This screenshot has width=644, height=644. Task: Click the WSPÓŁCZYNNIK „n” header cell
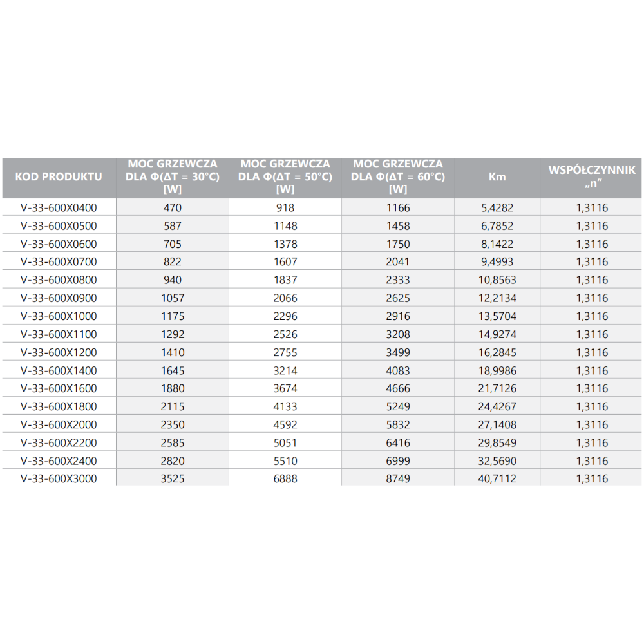point(592,177)
